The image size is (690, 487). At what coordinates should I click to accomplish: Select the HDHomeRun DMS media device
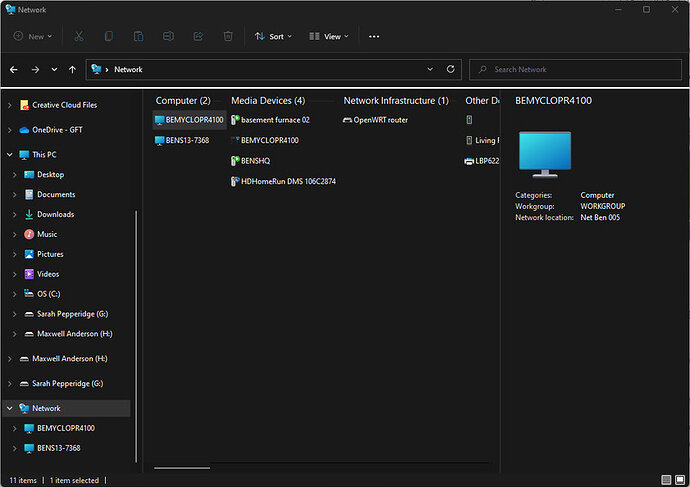coord(288,181)
